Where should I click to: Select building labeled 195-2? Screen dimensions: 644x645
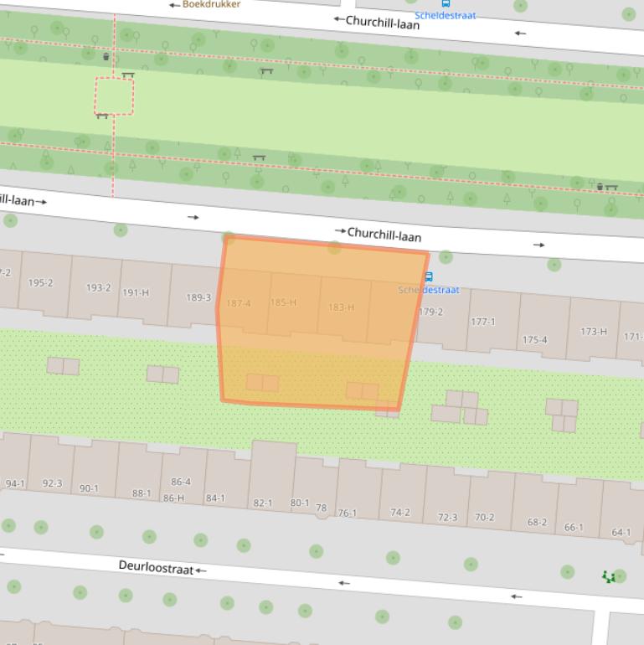click(x=40, y=283)
